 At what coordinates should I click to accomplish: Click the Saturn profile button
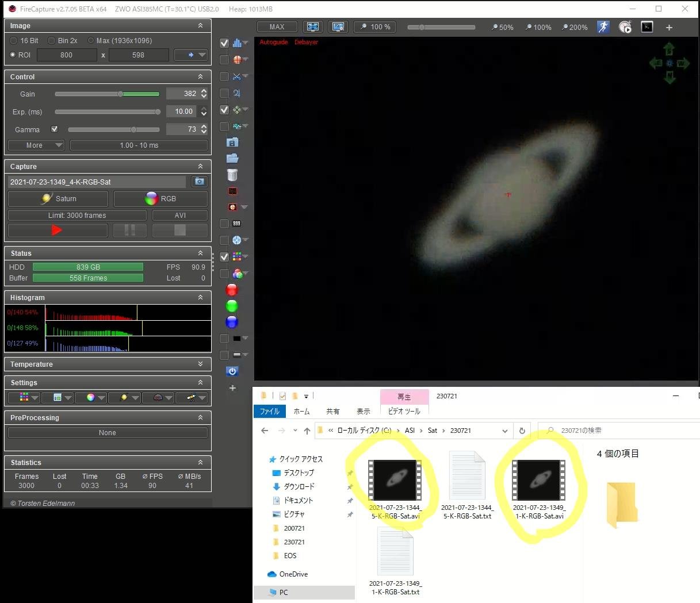(58, 199)
